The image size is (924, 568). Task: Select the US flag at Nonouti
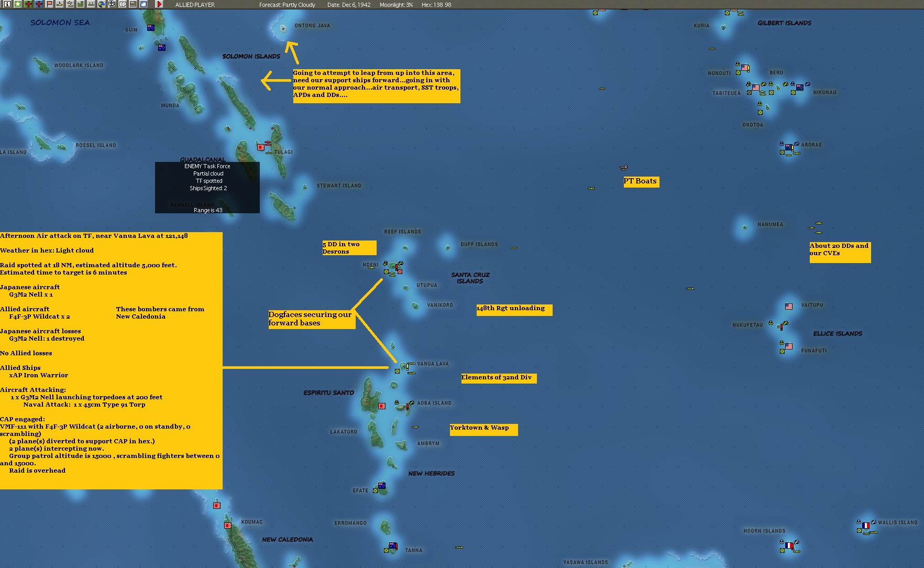point(745,68)
